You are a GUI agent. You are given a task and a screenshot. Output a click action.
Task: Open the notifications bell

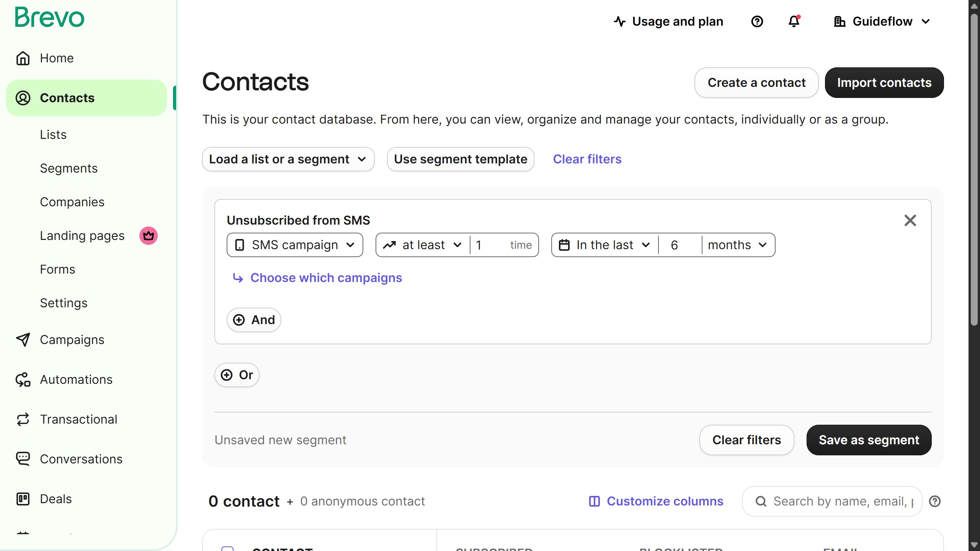(x=794, y=21)
